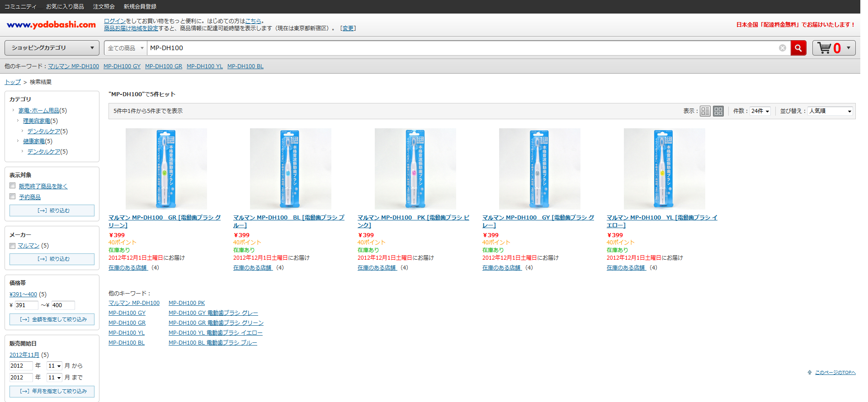
Task: Switch to list view display icon
Action: (705, 111)
